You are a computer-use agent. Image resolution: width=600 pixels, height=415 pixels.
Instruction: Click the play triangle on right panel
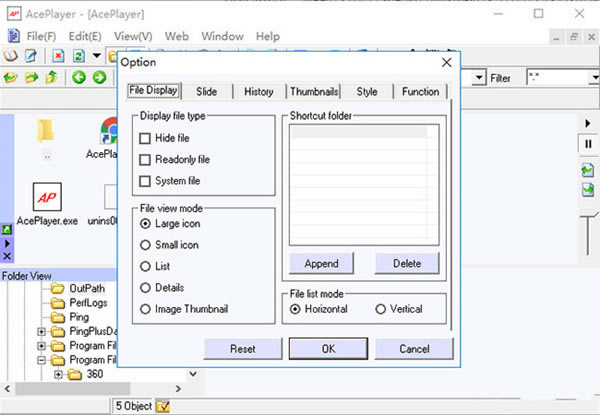[588, 124]
